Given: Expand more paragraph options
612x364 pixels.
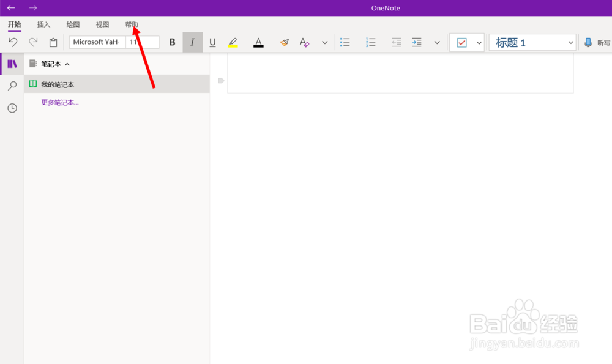Looking at the screenshot, I should point(437,43).
